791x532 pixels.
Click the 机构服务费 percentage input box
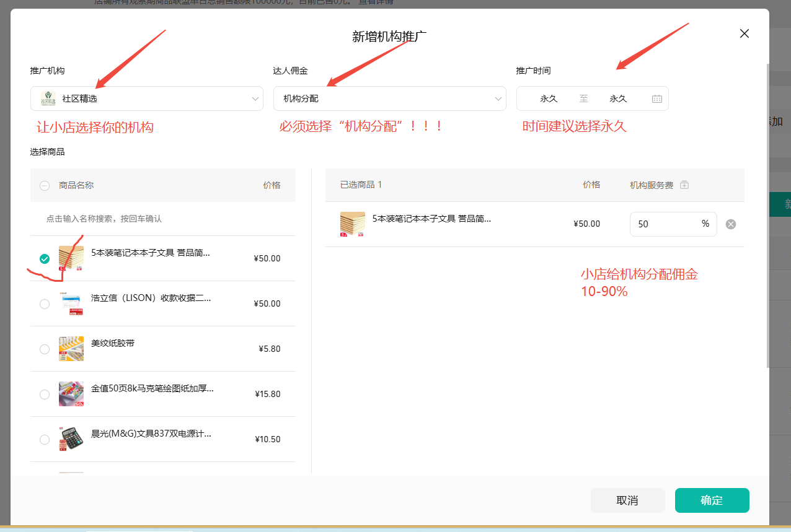663,224
